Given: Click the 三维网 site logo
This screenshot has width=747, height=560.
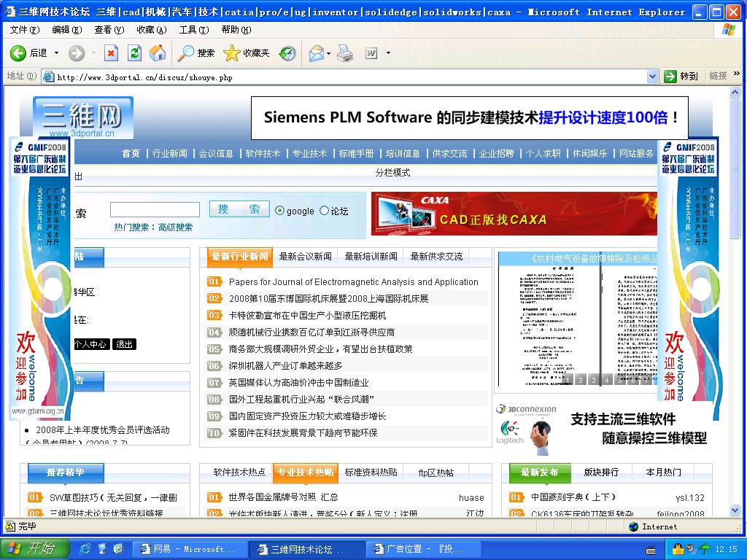Looking at the screenshot, I should [83, 117].
